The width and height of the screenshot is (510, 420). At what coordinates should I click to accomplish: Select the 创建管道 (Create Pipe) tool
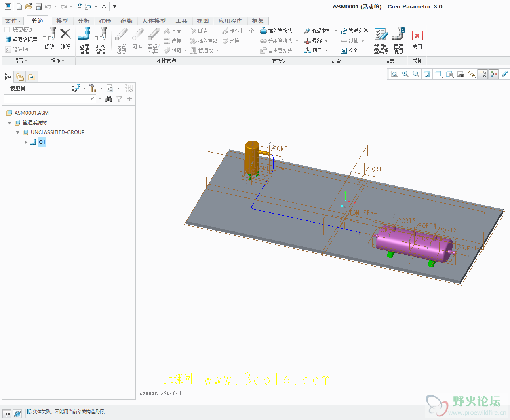84,40
